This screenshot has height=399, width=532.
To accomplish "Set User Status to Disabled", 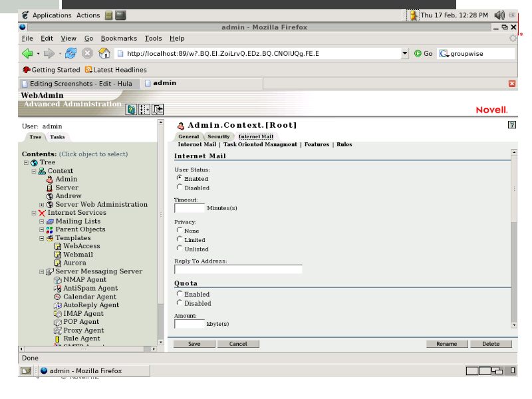I will [x=180, y=187].
